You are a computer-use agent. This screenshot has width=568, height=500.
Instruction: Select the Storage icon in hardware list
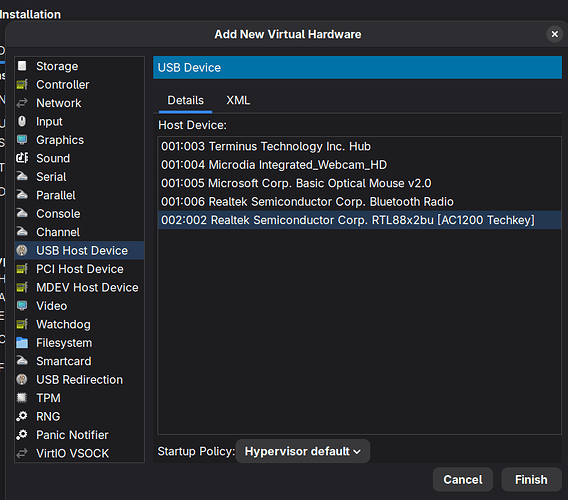point(22,66)
